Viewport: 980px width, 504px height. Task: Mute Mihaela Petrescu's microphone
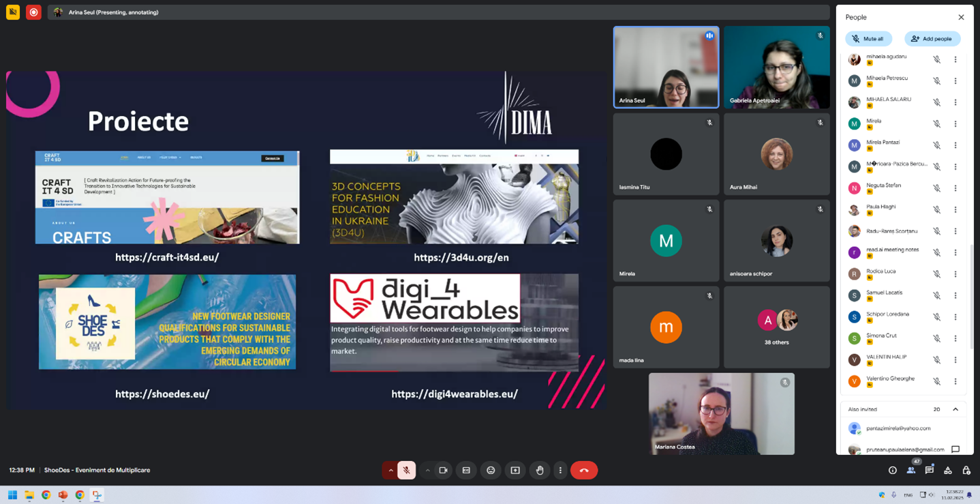click(x=937, y=81)
